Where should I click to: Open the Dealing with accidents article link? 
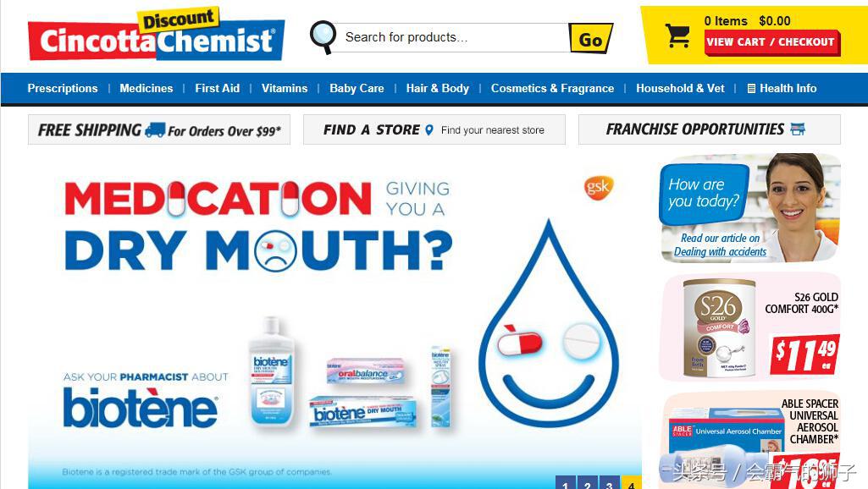[720, 252]
